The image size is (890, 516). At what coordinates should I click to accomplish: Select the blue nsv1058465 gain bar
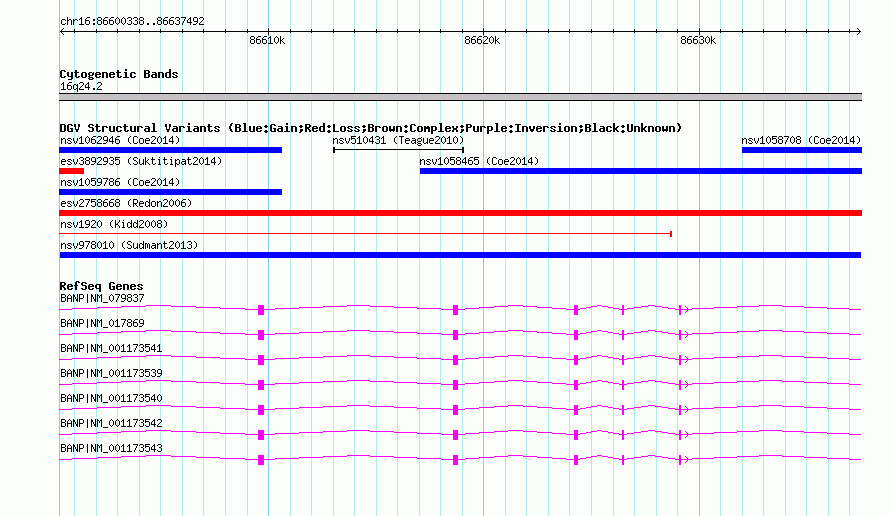[641, 171]
